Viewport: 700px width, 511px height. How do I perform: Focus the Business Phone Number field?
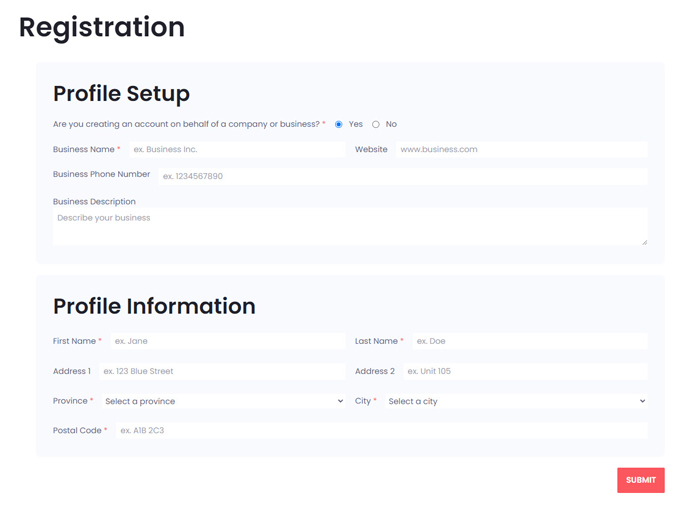(x=403, y=176)
